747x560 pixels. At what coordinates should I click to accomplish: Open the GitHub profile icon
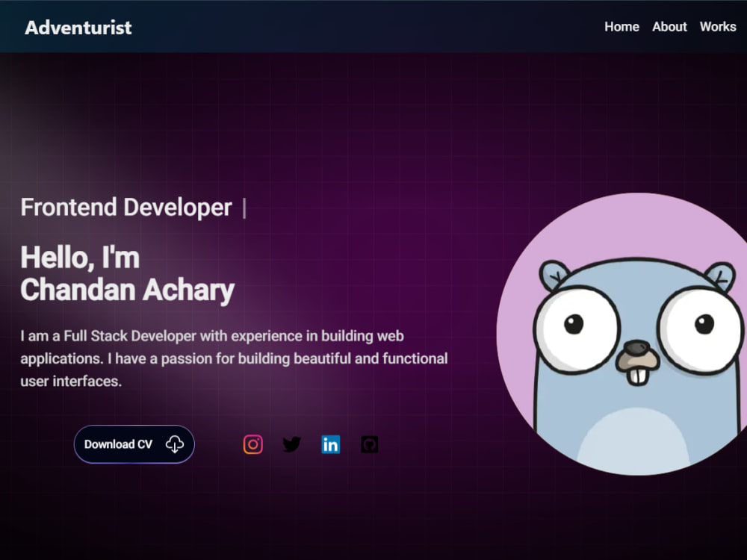[369, 444]
